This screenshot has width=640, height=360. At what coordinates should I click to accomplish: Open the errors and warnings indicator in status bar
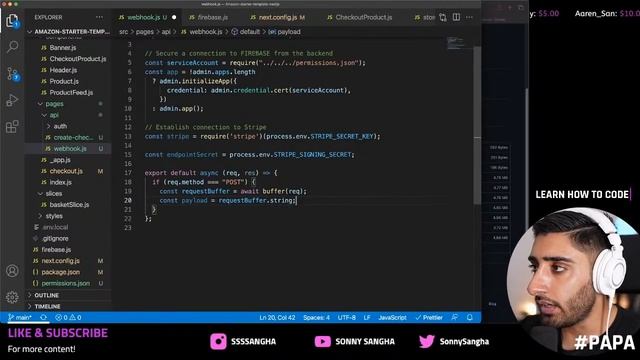coord(68,318)
